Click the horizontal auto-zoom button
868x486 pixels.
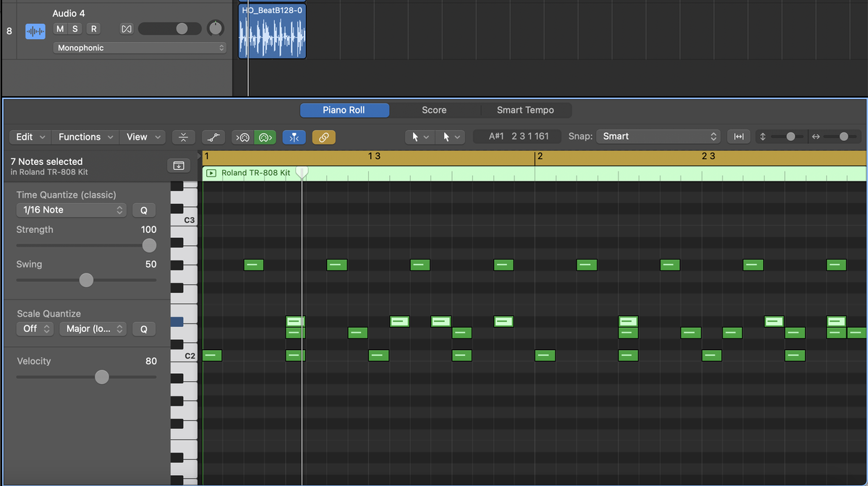click(738, 137)
